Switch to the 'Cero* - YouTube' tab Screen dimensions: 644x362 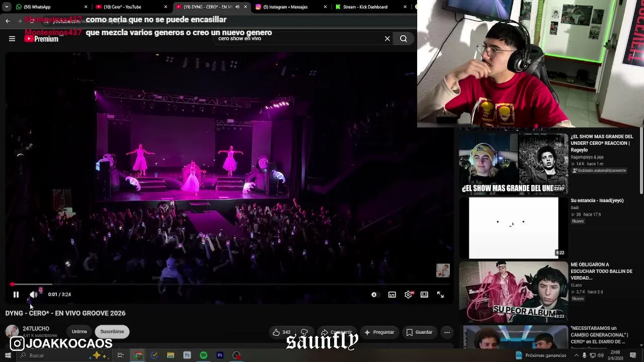coord(132,7)
